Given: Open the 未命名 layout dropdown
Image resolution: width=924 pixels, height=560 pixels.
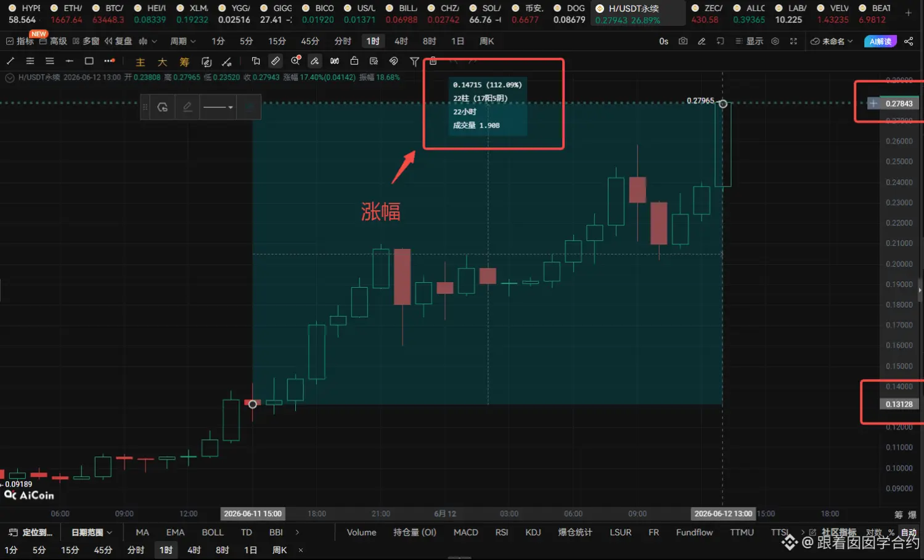Looking at the screenshot, I should (832, 41).
